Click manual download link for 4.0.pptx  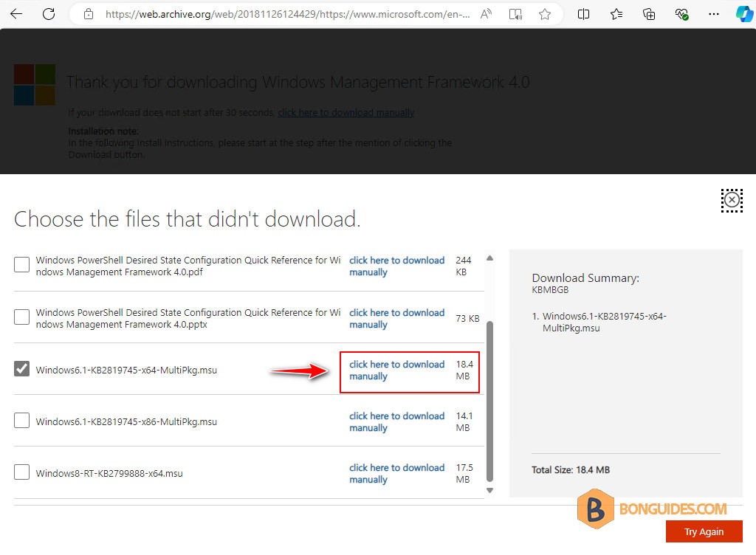coord(396,318)
